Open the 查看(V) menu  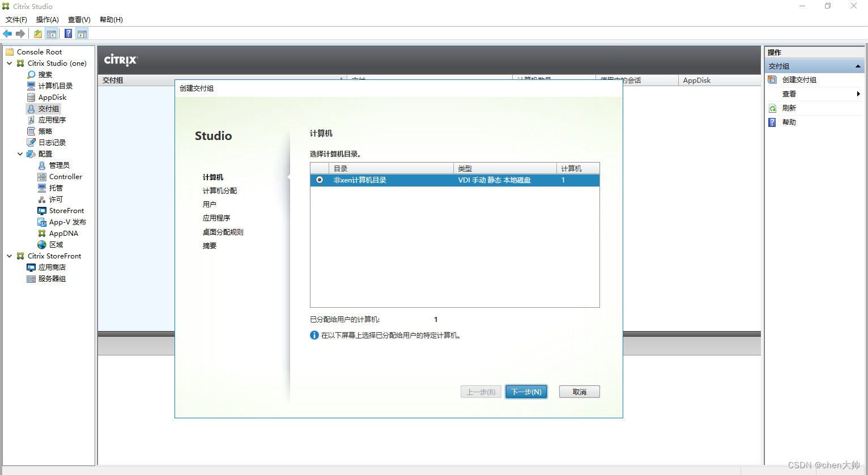(x=79, y=19)
